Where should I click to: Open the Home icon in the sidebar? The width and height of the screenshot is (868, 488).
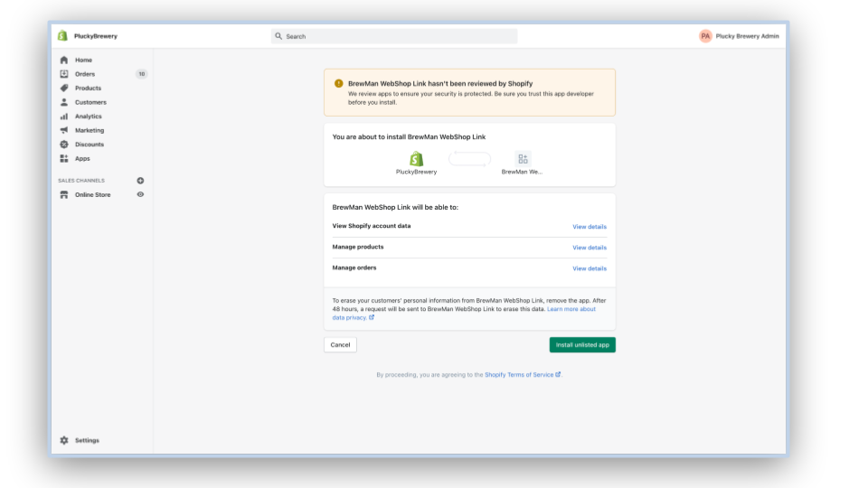(64, 60)
